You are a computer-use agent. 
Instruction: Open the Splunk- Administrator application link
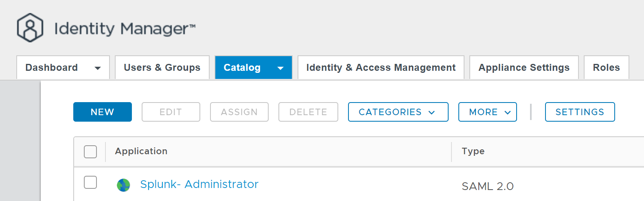pyautogui.click(x=199, y=184)
